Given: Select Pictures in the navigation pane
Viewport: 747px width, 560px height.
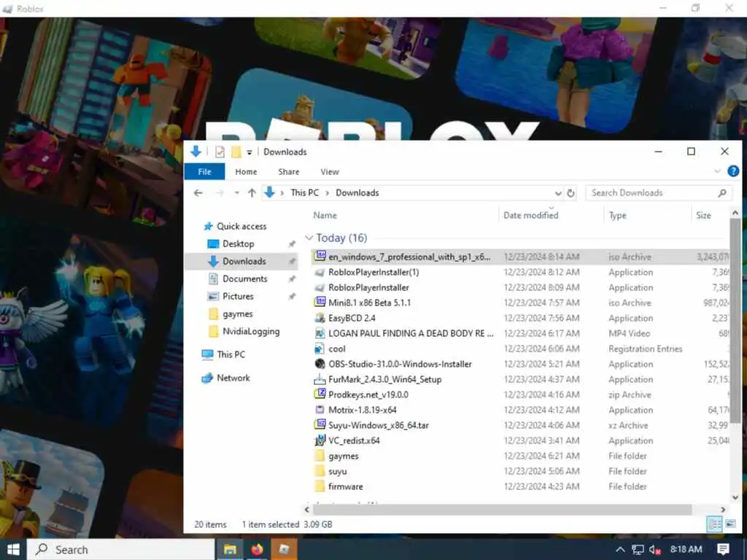Looking at the screenshot, I should (238, 296).
